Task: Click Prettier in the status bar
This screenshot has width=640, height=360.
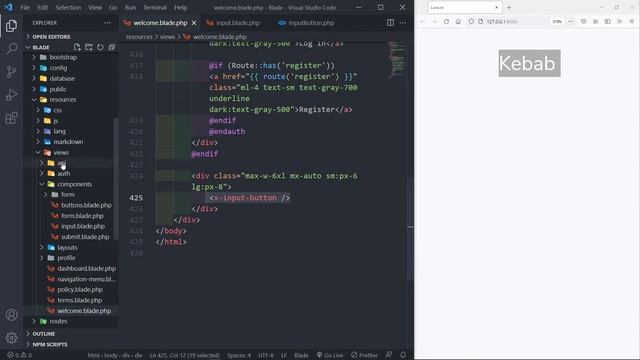Action: (x=364, y=355)
